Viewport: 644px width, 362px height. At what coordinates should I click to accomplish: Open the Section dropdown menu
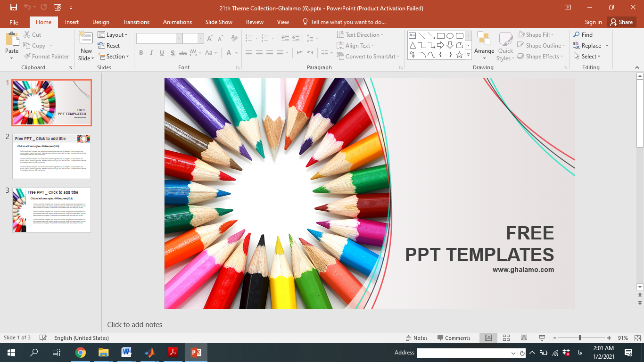(x=113, y=57)
